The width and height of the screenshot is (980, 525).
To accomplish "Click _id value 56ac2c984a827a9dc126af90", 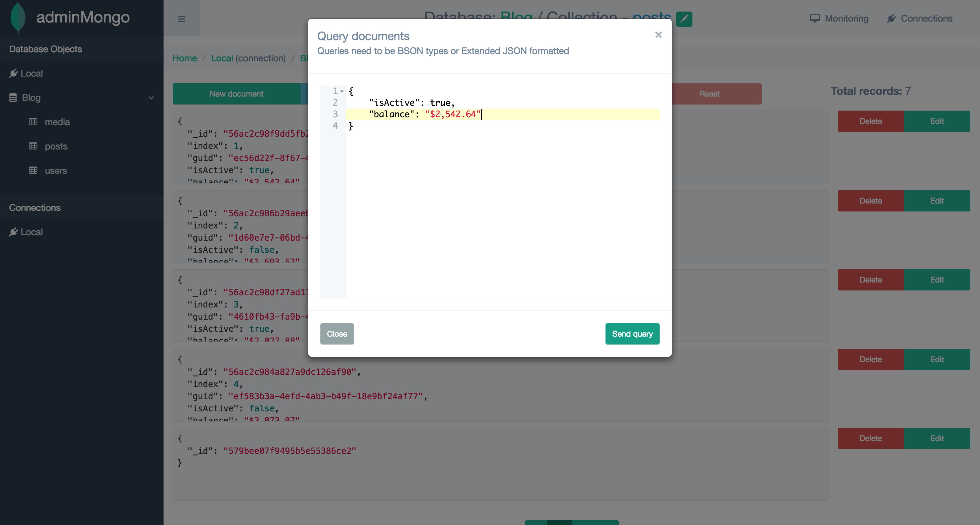I will (x=289, y=372).
